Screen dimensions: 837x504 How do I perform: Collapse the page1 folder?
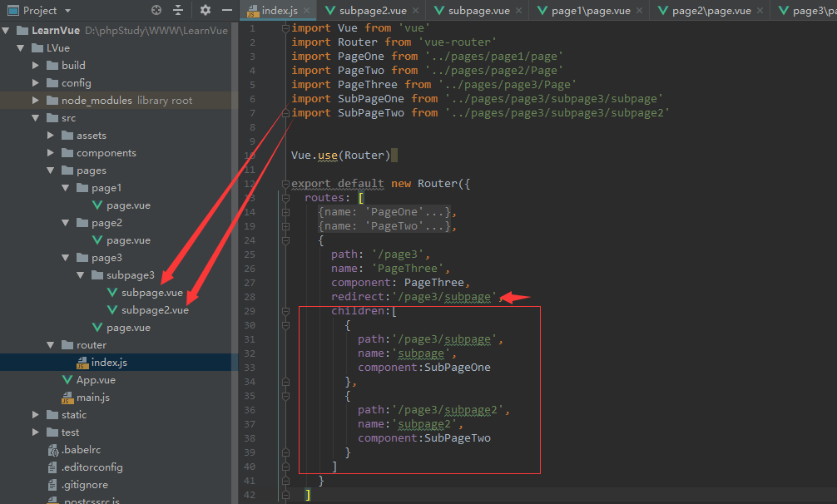[66, 188]
